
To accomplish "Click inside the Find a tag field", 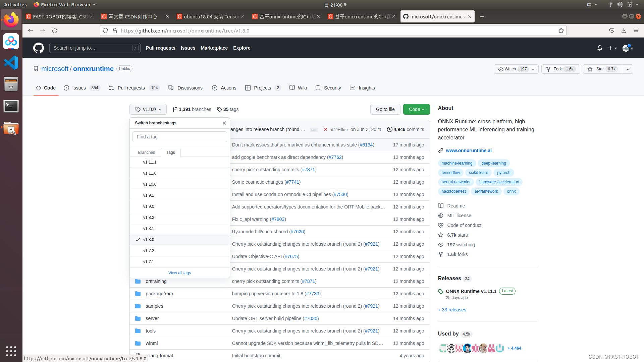I will 179,136.
